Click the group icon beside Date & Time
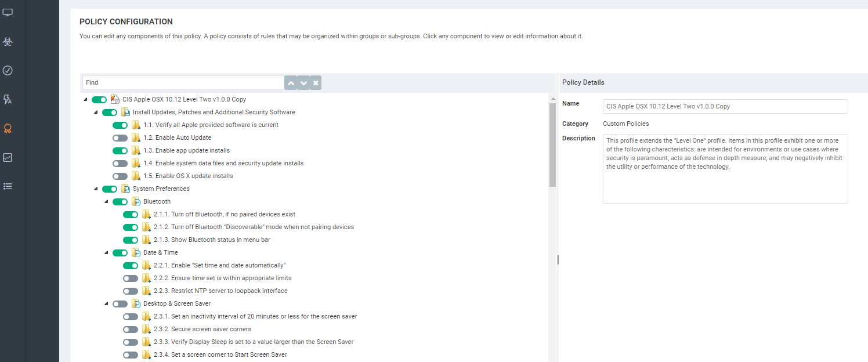Image resolution: width=868 pixels, height=362 pixels. 136,252
